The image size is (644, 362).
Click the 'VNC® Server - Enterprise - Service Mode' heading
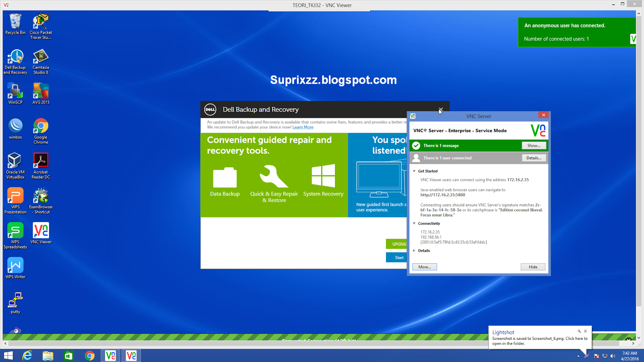click(460, 131)
